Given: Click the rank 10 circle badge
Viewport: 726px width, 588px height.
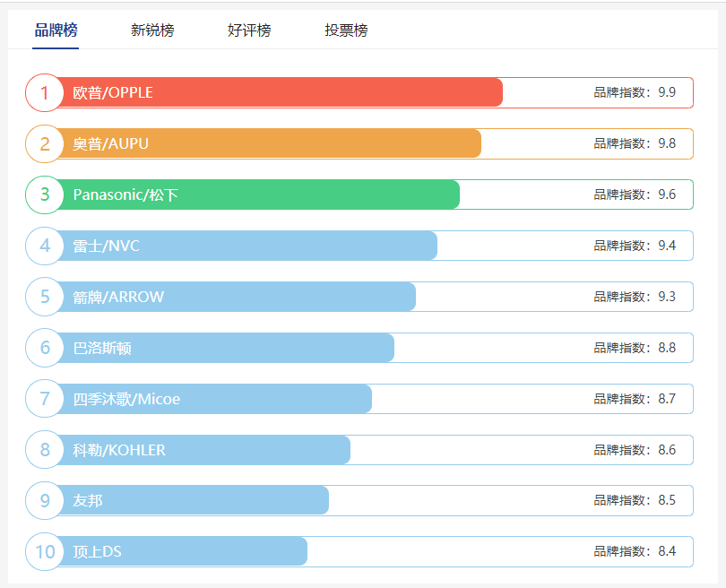Looking at the screenshot, I should pyautogui.click(x=44, y=552).
